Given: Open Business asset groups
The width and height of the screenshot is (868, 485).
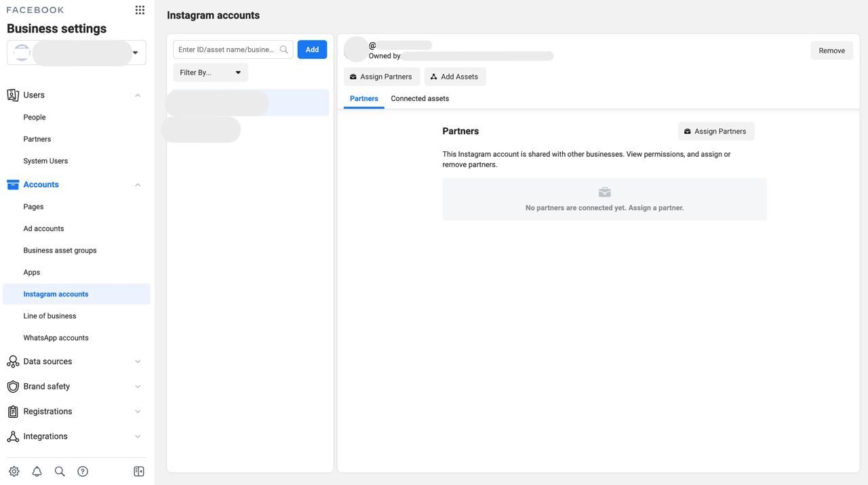Looking at the screenshot, I should 60,250.
